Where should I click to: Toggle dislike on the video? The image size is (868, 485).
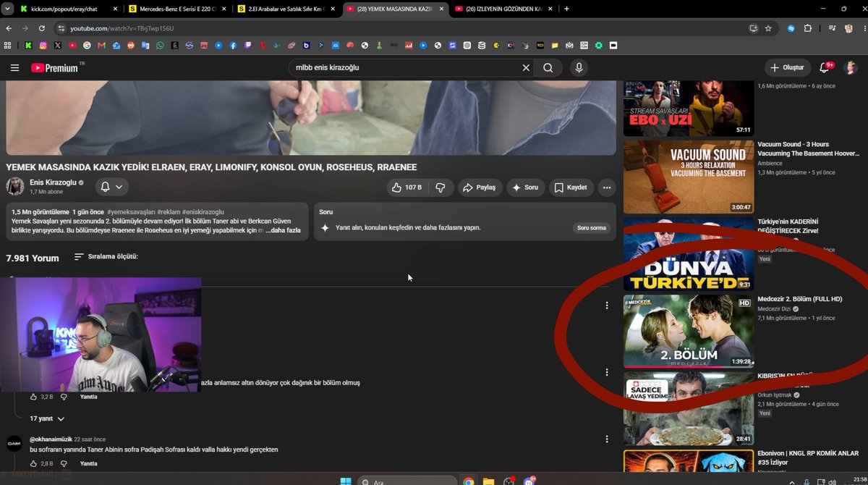coord(441,187)
